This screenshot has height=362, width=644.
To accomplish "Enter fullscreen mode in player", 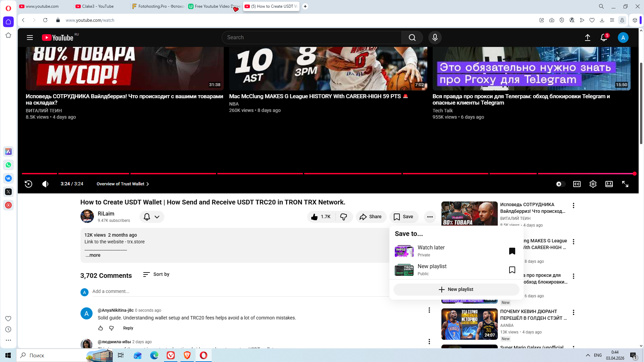I will tap(625, 184).
